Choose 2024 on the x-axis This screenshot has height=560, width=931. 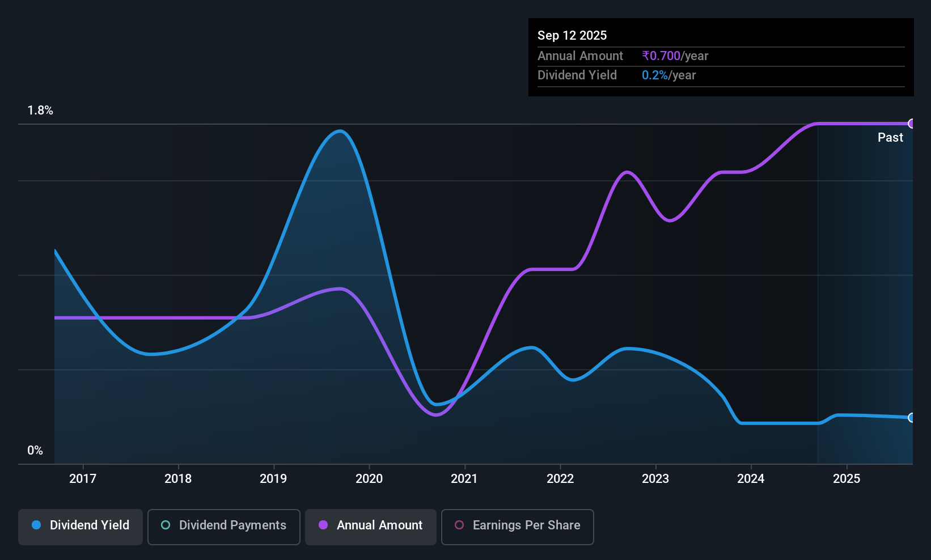(751, 479)
